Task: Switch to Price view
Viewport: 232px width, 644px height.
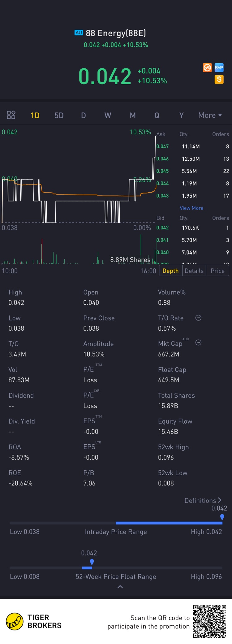Action: tap(217, 271)
